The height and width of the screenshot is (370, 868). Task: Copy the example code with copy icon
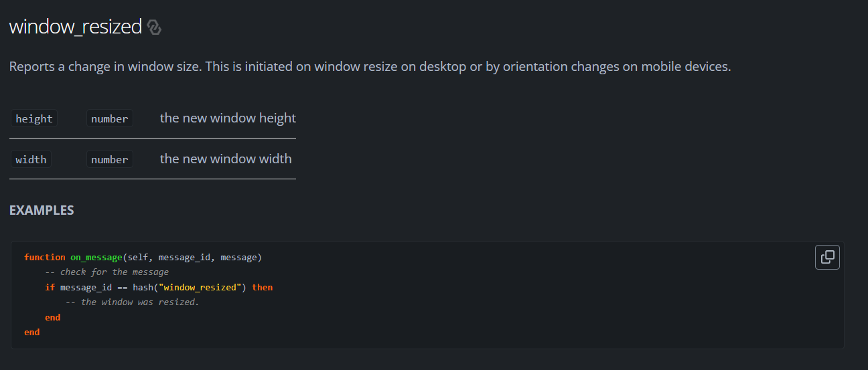click(x=827, y=257)
